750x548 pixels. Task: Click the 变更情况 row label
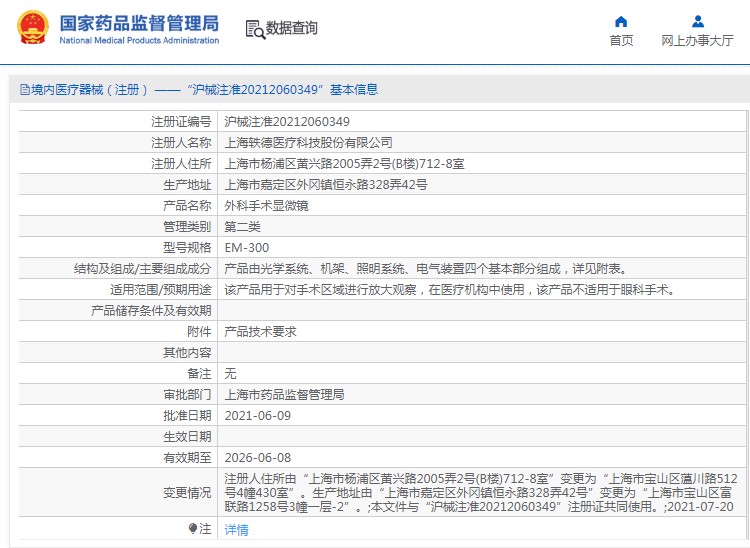[187, 493]
